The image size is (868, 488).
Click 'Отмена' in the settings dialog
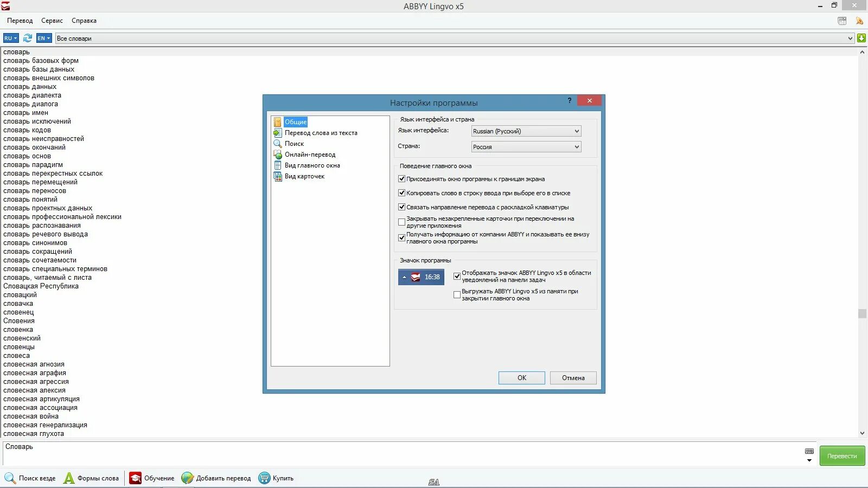(573, 378)
